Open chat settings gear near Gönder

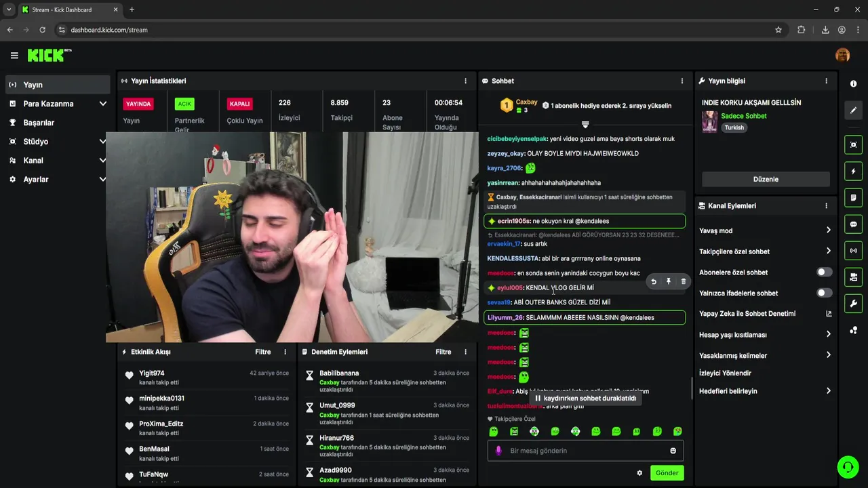[x=639, y=473]
